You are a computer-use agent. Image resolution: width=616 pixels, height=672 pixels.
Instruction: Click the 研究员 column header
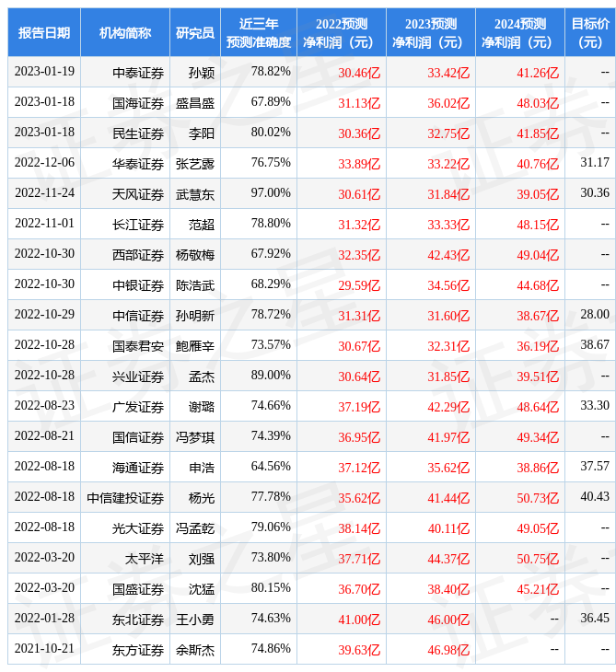195,32
